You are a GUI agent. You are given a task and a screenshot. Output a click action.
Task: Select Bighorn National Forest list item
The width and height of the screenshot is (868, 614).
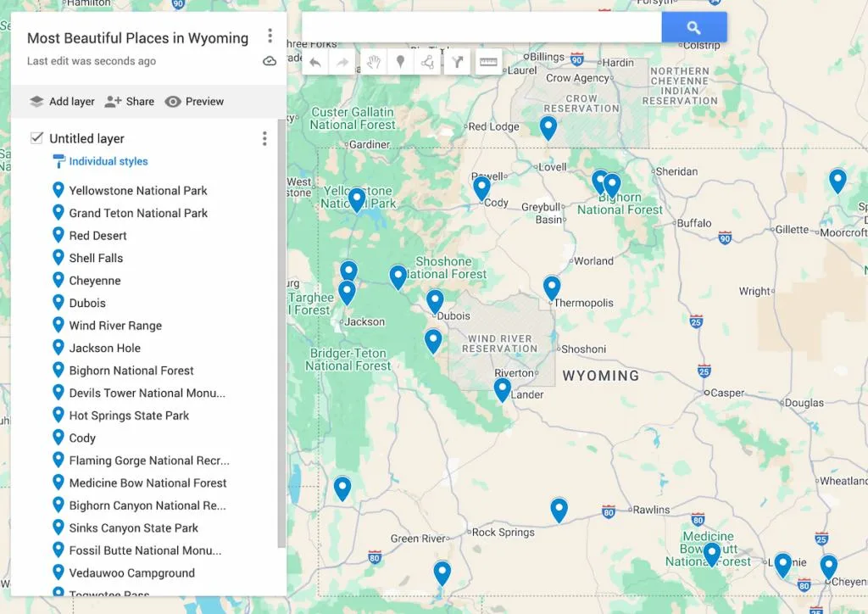131,371
